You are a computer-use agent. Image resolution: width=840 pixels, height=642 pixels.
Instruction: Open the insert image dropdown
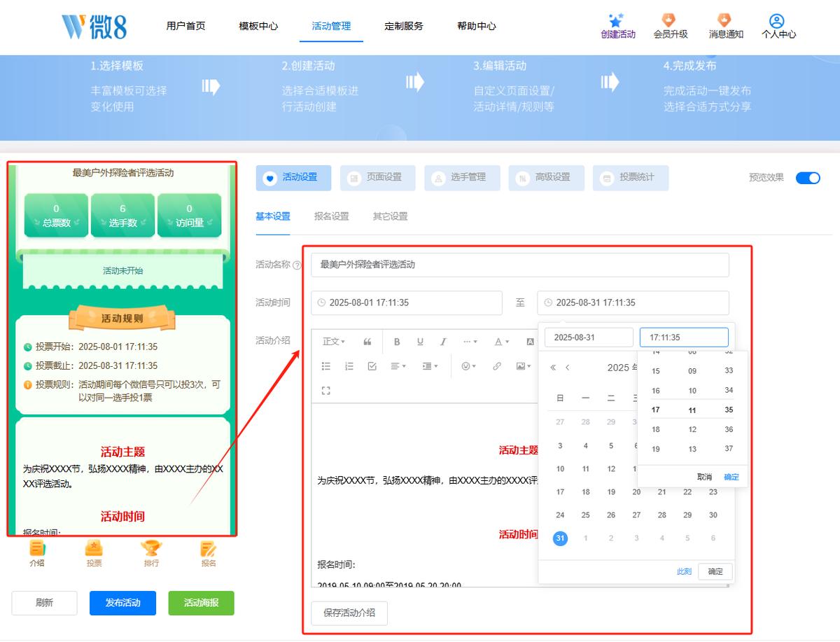(x=523, y=366)
